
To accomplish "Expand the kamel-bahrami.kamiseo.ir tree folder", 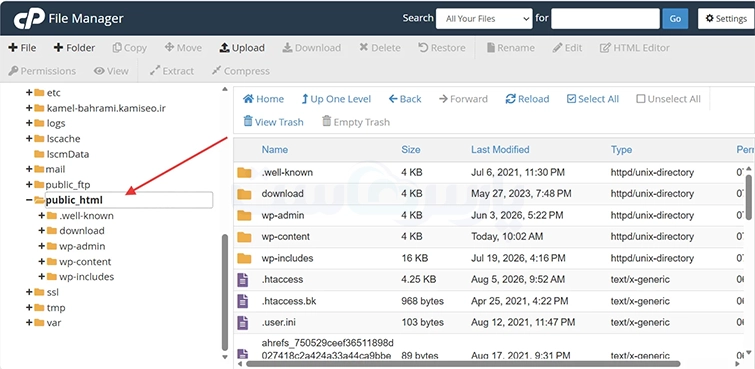I will [x=29, y=108].
